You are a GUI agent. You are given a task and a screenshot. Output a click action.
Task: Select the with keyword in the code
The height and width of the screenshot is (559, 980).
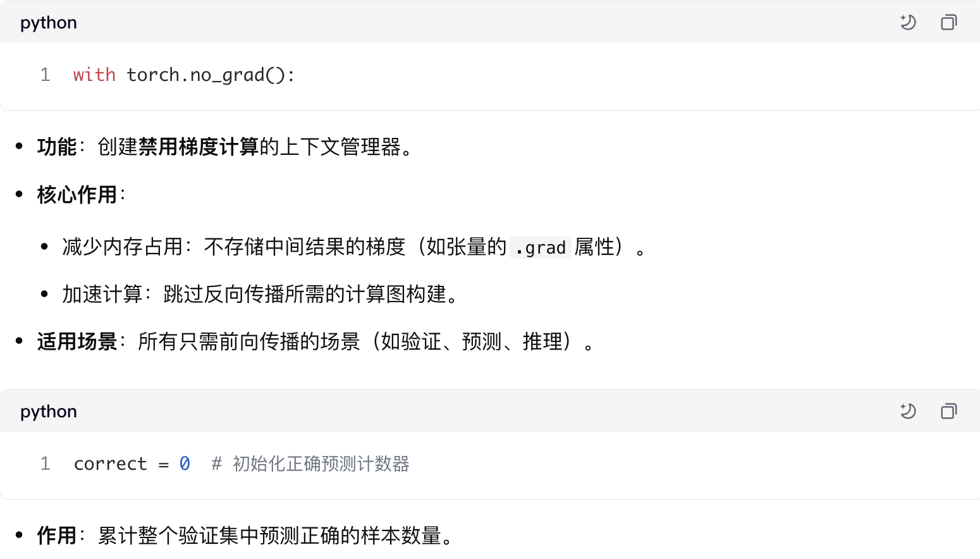coord(94,75)
